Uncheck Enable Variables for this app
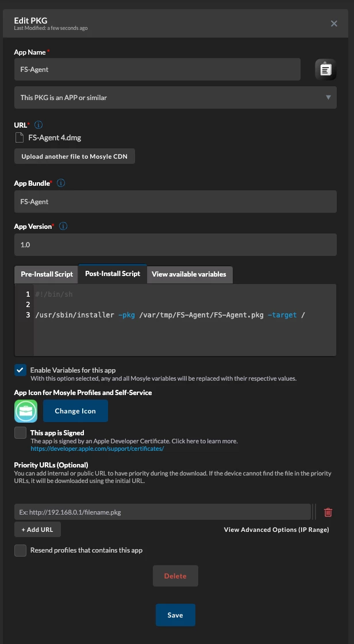The height and width of the screenshot is (644, 354). click(21, 370)
